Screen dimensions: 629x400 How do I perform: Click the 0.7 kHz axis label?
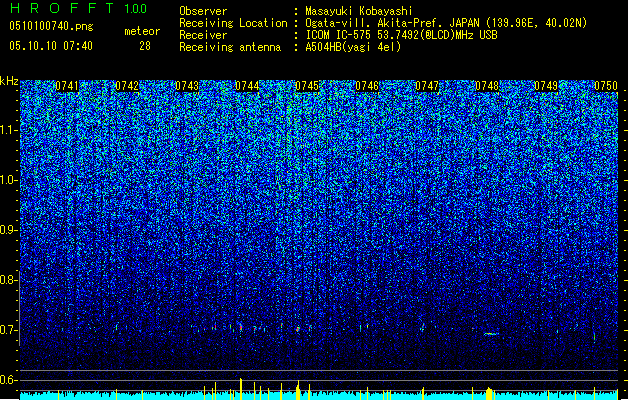pyautogui.click(x=9, y=330)
